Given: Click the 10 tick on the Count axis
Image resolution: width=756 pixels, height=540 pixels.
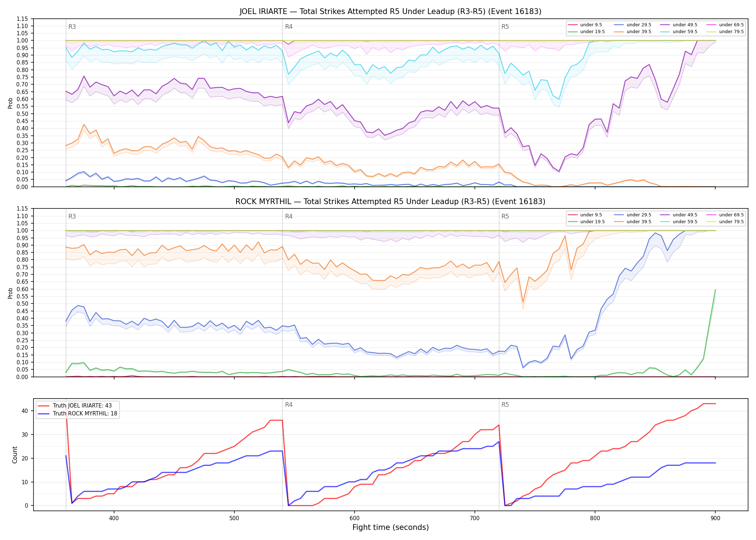Looking at the screenshot, I should [24, 482].
